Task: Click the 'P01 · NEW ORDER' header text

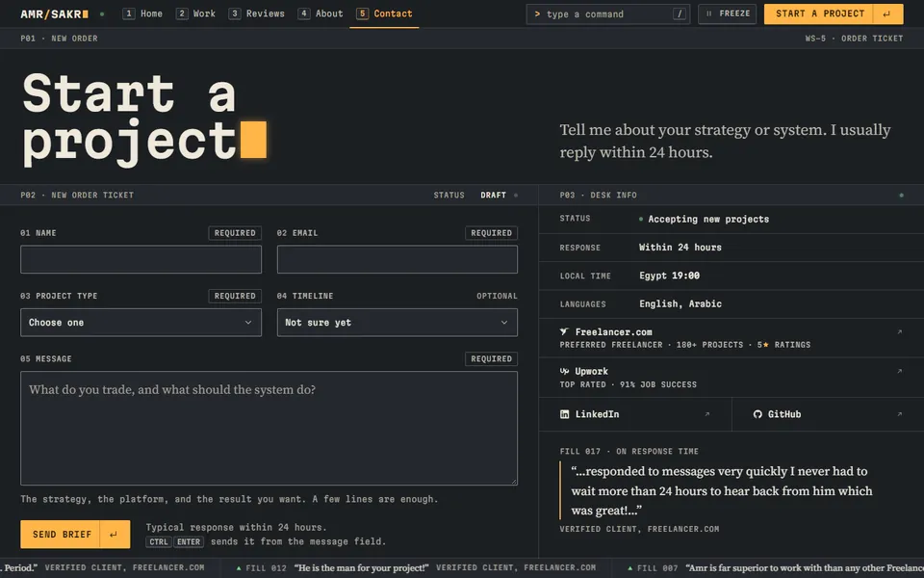Action: coord(59,39)
